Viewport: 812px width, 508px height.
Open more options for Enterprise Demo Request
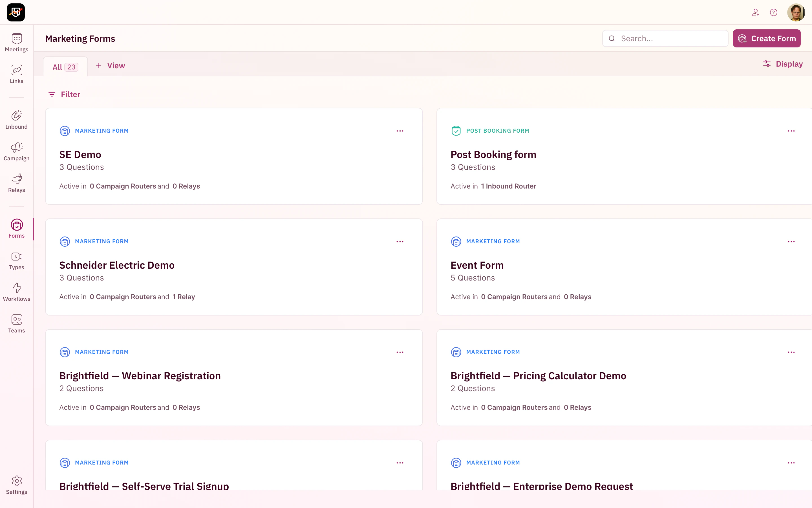[x=791, y=463]
